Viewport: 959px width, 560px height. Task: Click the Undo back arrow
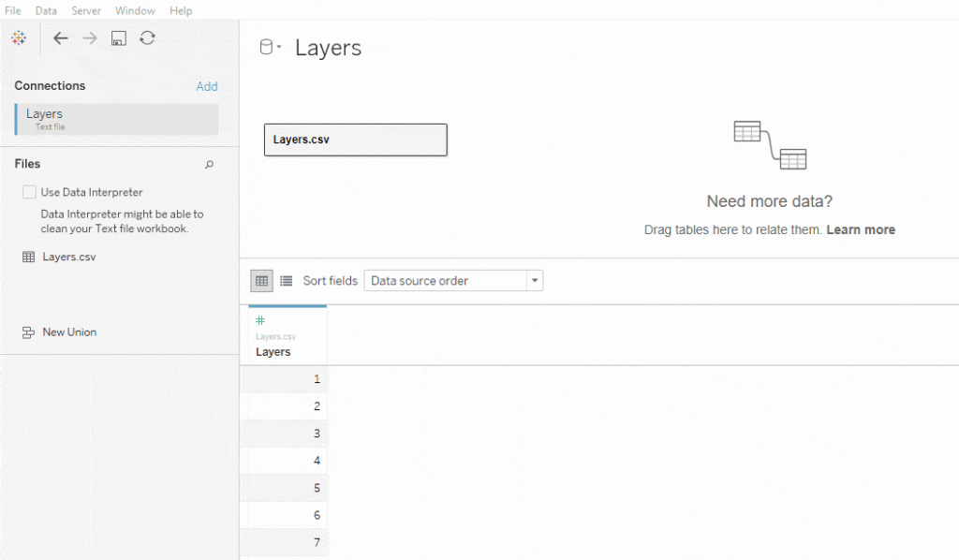pyautogui.click(x=61, y=38)
